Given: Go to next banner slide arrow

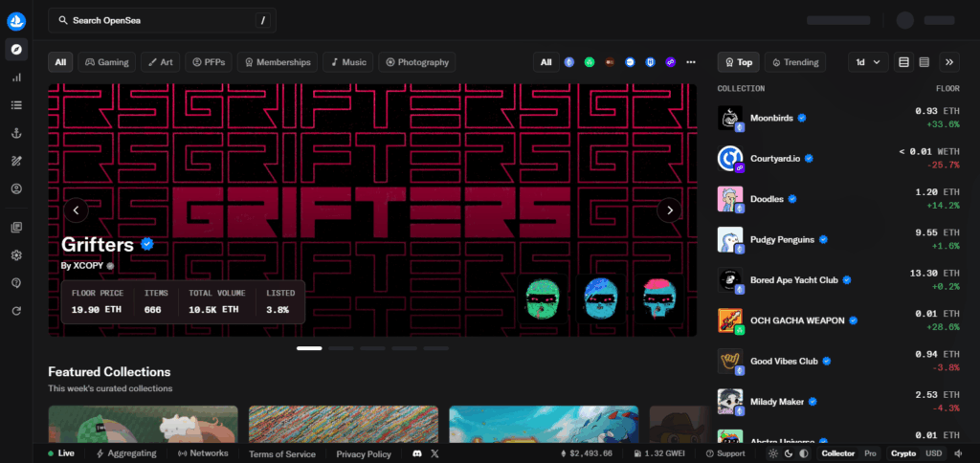Looking at the screenshot, I should coord(670,210).
